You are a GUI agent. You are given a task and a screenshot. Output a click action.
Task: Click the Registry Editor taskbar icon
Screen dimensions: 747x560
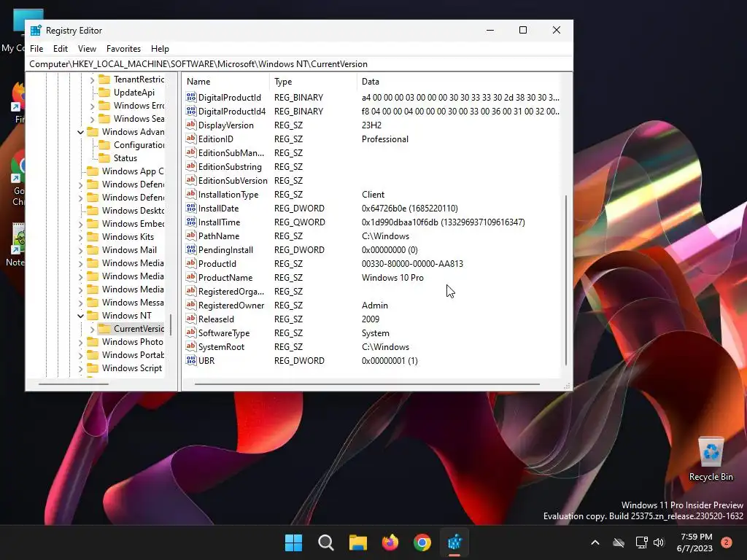(x=454, y=542)
